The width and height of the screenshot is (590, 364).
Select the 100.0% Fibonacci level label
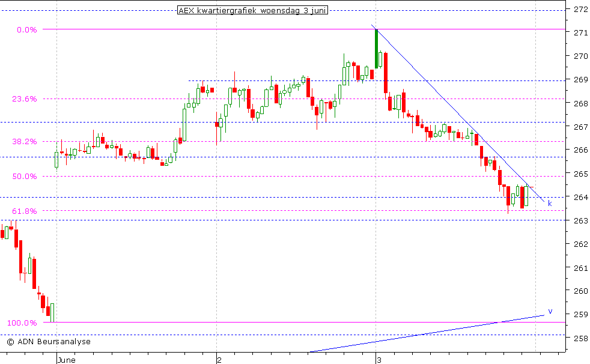click(22, 323)
